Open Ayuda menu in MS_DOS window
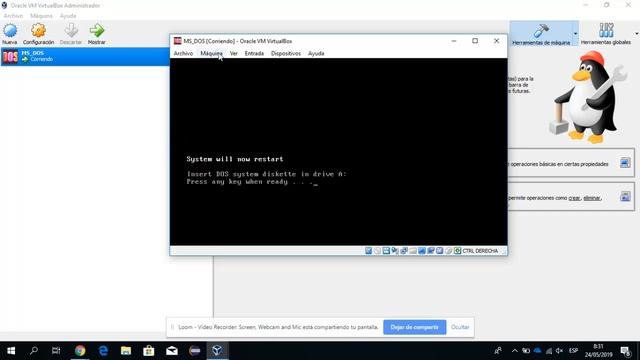 [316, 53]
